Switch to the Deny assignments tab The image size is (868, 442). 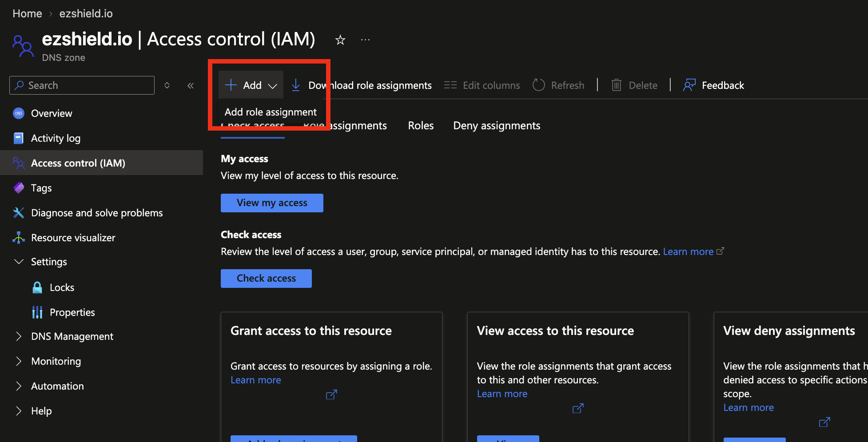click(497, 126)
